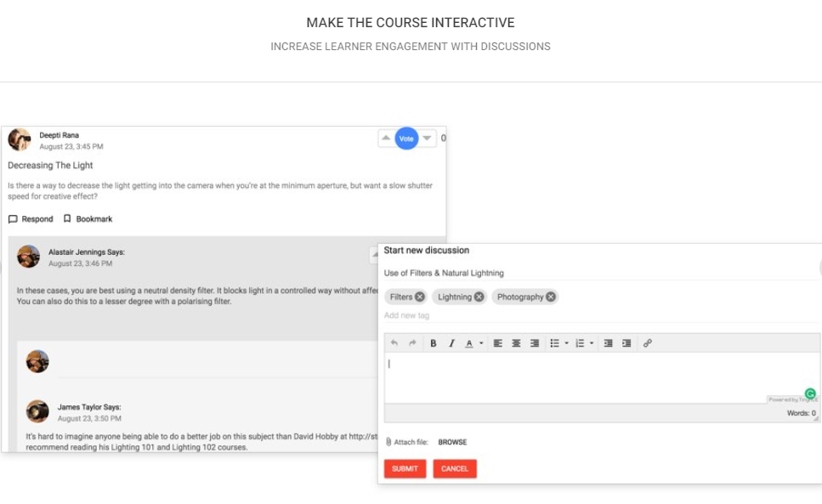This screenshot has height=504, width=822.
Task: Remove the Photography tag
Action: pyautogui.click(x=553, y=297)
